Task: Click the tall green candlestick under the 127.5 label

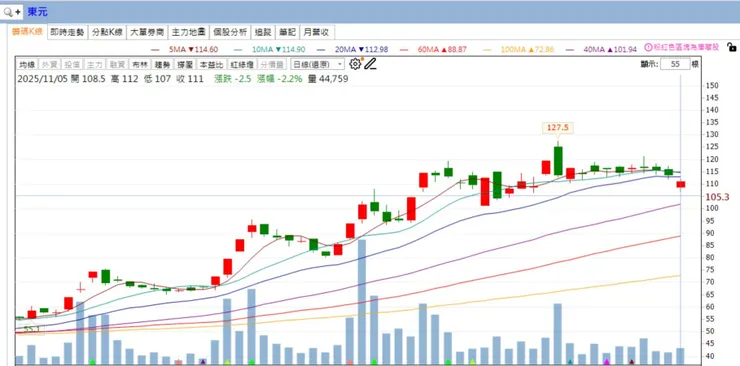Action: point(558,160)
